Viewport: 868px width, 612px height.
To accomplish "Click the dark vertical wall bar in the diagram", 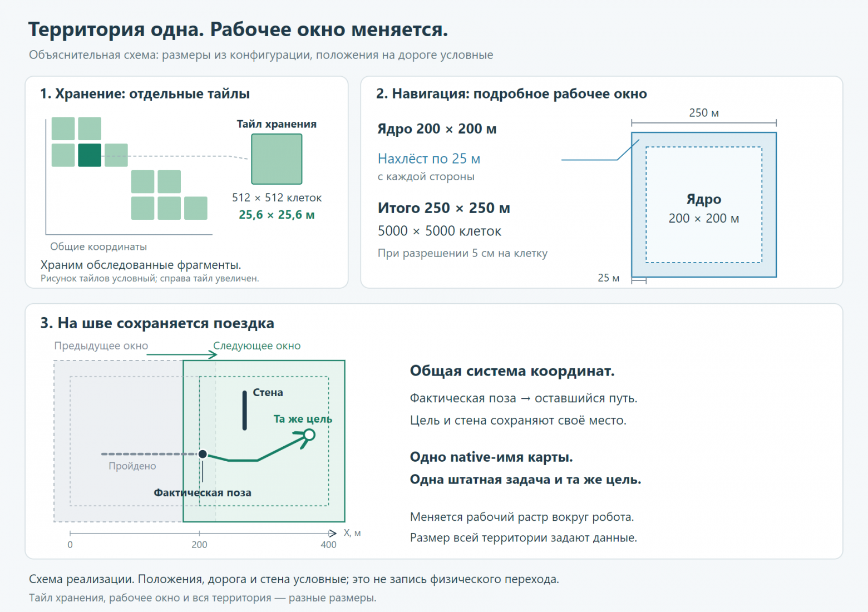I will tap(245, 411).
